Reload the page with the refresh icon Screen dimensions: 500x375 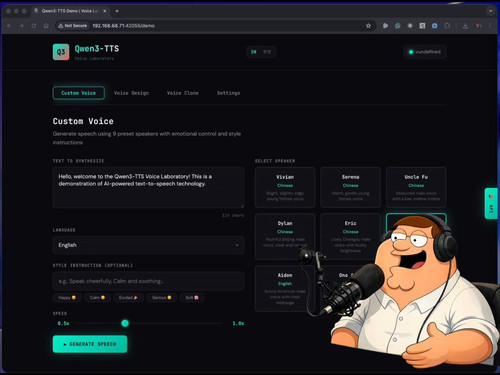click(x=34, y=26)
